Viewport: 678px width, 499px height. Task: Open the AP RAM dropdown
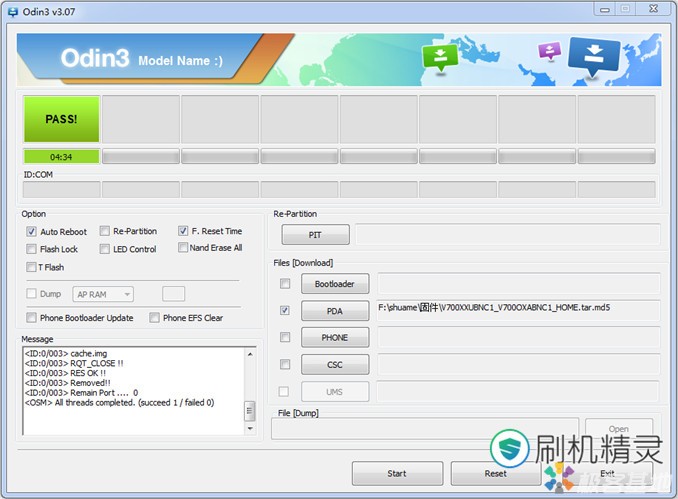click(x=103, y=294)
